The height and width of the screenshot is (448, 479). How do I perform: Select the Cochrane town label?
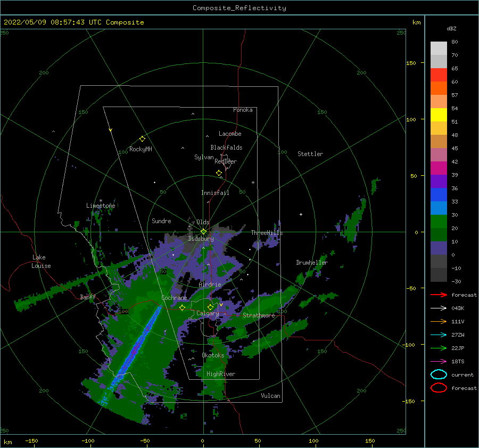pos(174,298)
